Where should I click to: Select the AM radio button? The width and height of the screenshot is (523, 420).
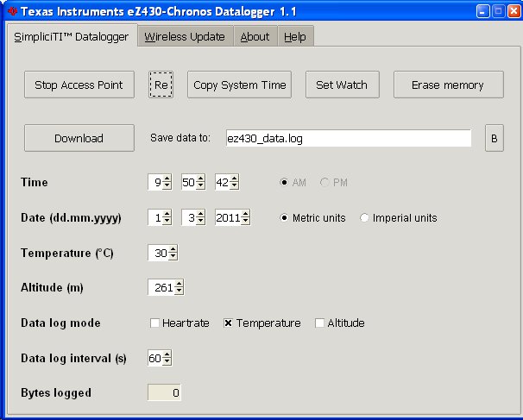click(284, 182)
